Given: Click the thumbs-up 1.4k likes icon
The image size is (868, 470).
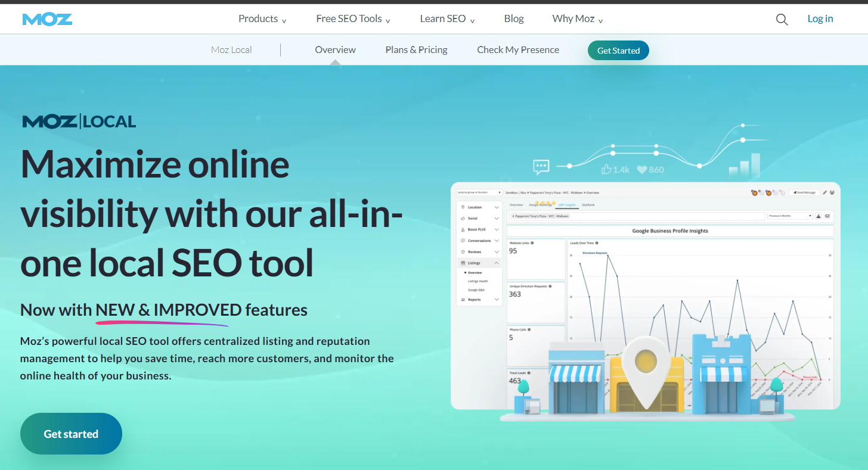Looking at the screenshot, I should [606, 170].
